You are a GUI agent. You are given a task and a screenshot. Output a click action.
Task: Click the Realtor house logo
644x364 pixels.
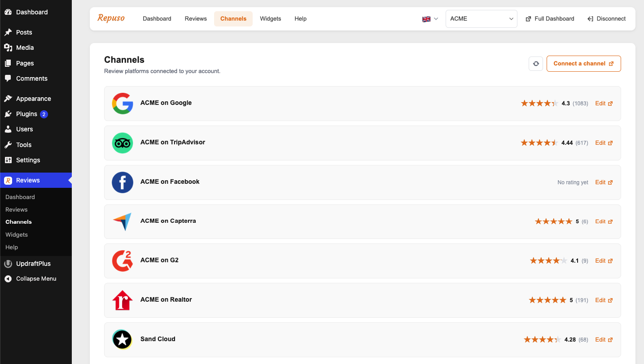point(123,300)
